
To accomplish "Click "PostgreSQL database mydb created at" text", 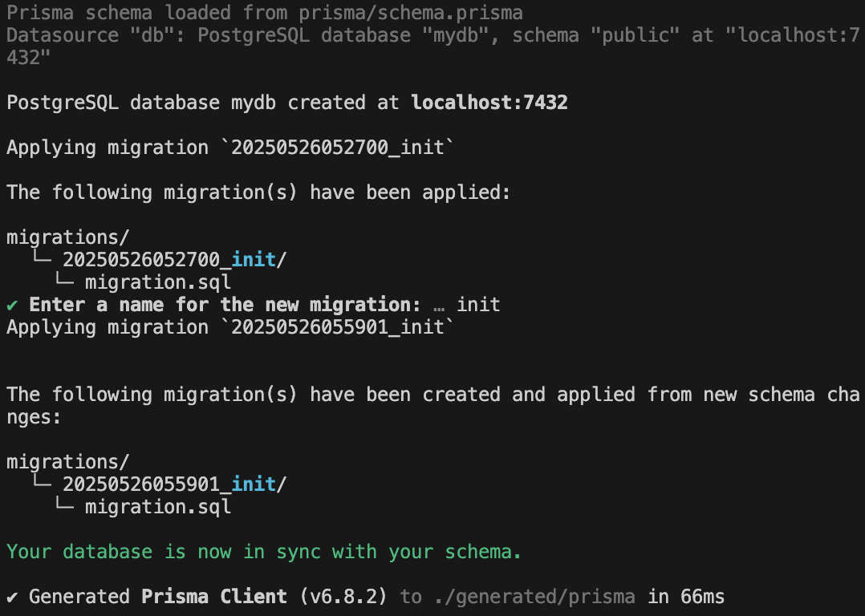I will (x=202, y=103).
